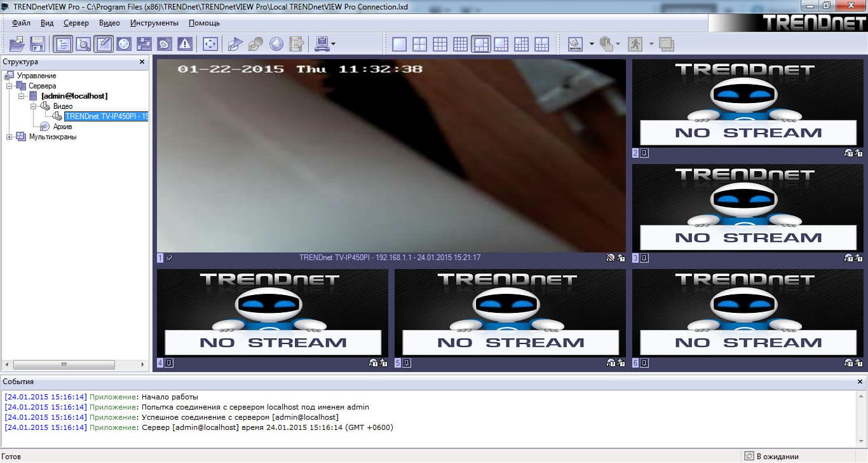Click the round PTZ dome toolbar icon
868x463 pixels.
(x=124, y=44)
